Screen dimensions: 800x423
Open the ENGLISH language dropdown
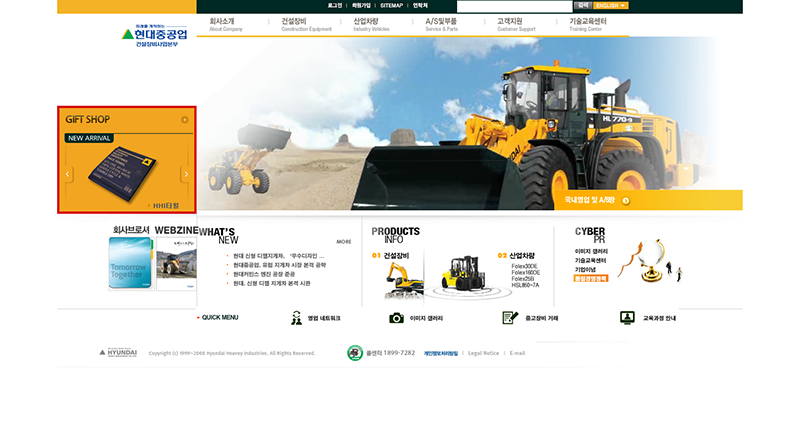[611, 5]
